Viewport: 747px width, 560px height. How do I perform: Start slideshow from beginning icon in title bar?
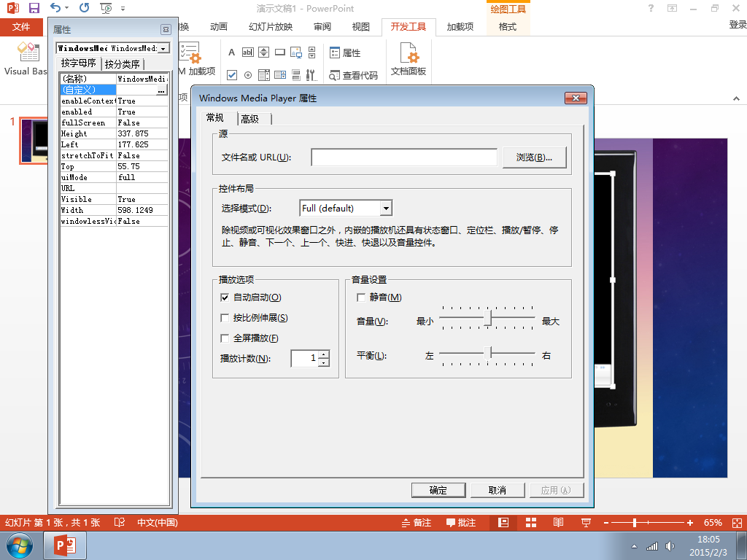point(106,8)
